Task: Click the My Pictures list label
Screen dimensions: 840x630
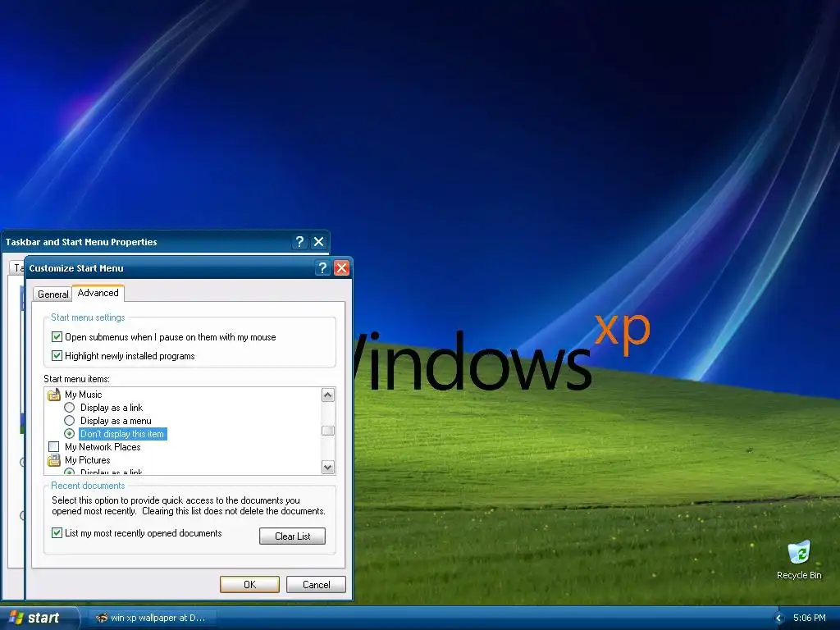Action: [87, 460]
